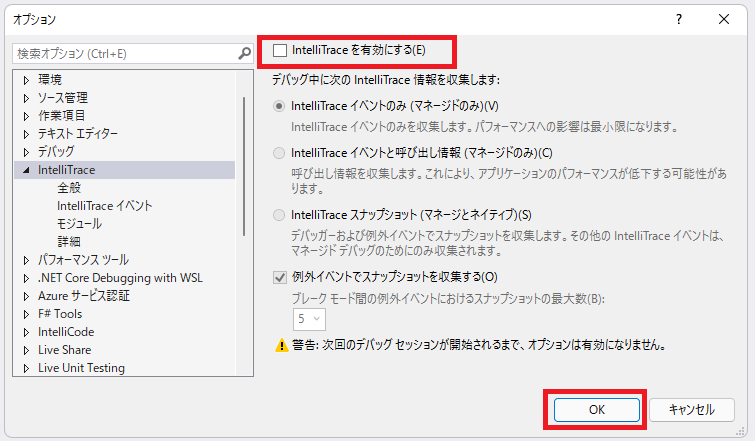Screen dimensions: 755x441
Task: Expand the F# Tools node arrow
Action: click(26, 314)
